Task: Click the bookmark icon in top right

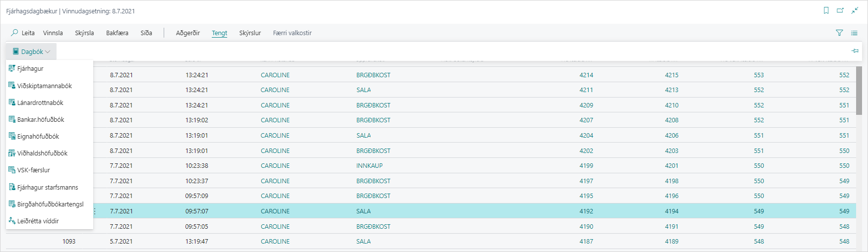Action: point(826,10)
